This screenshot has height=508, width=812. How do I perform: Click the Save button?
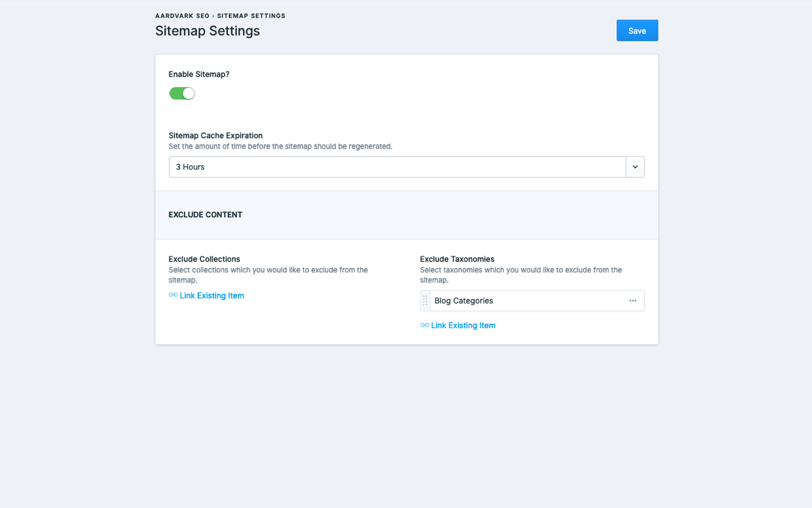(x=637, y=30)
